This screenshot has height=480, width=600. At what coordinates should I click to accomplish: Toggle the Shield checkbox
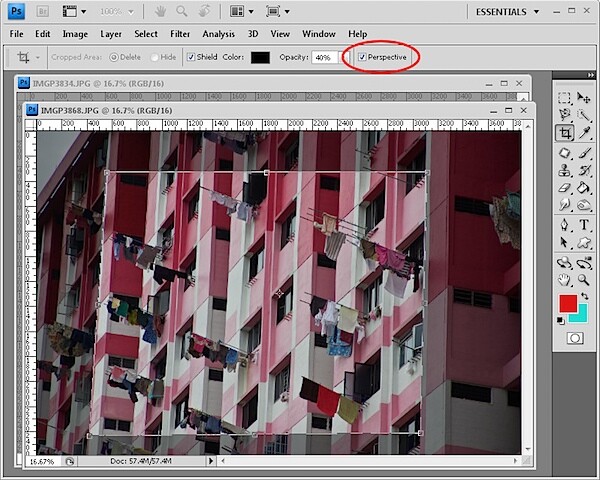[x=191, y=57]
